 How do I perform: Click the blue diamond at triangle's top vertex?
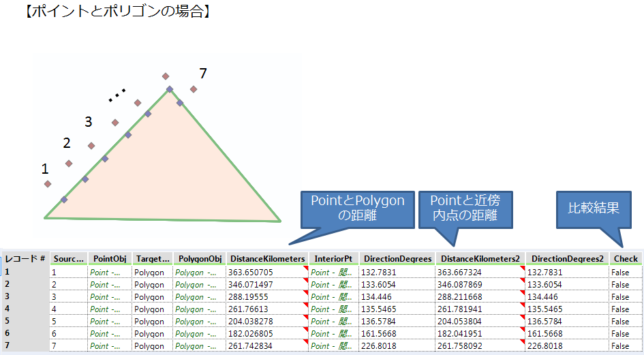[x=170, y=89]
